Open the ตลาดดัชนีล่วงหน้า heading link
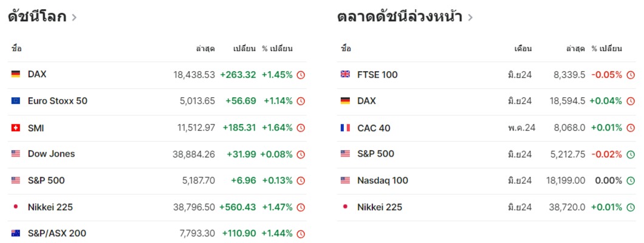Viewport: 644px width, 243px height. point(400,17)
